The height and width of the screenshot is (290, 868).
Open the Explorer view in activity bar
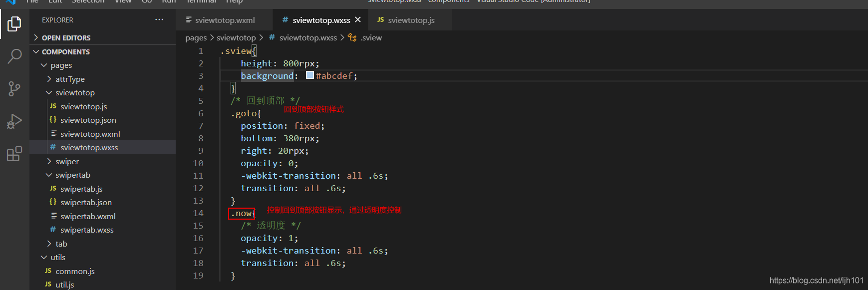[x=14, y=24]
